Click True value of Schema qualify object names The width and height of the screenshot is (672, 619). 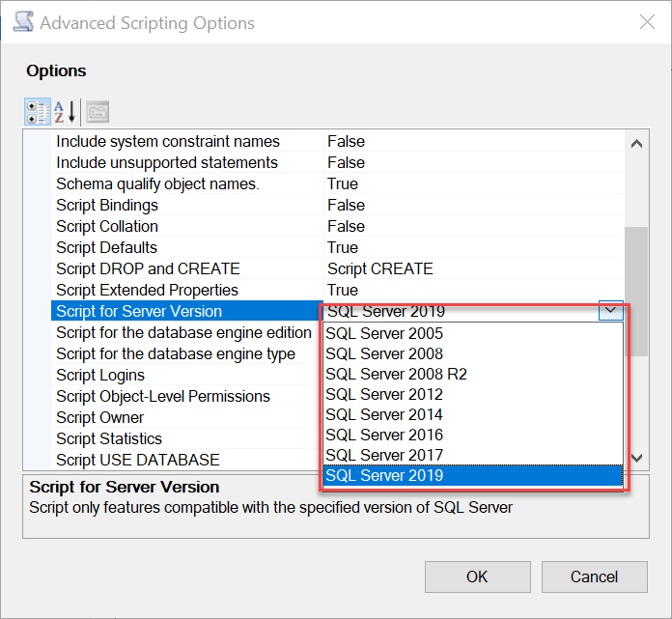[474, 183]
